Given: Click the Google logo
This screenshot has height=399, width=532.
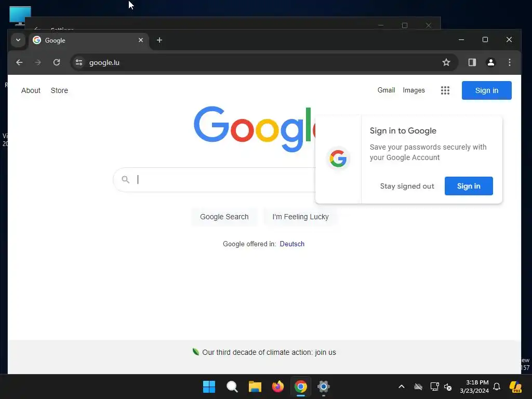Looking at the screenshot, I should click(x=255, y=129).
